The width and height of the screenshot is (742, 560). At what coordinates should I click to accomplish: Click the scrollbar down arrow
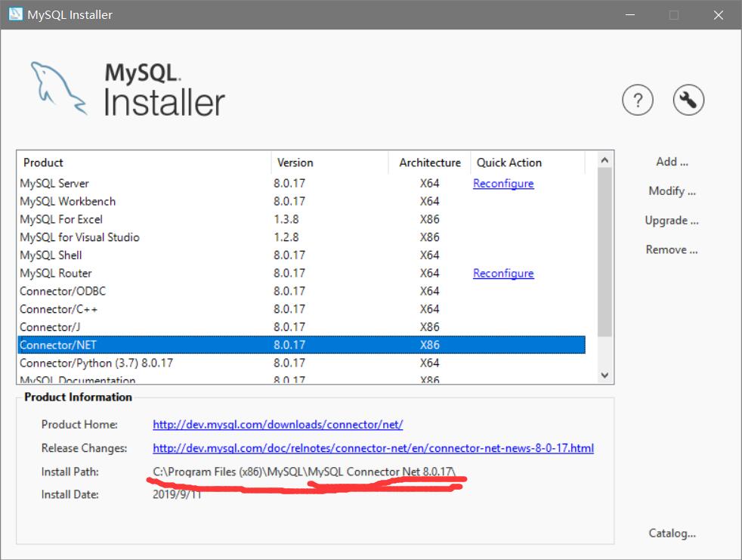tap(604, 374)
